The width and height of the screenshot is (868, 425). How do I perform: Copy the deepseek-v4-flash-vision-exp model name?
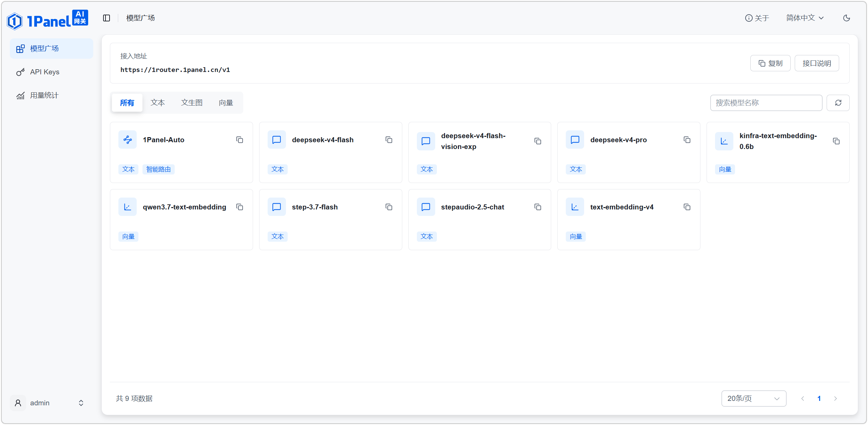538,141
